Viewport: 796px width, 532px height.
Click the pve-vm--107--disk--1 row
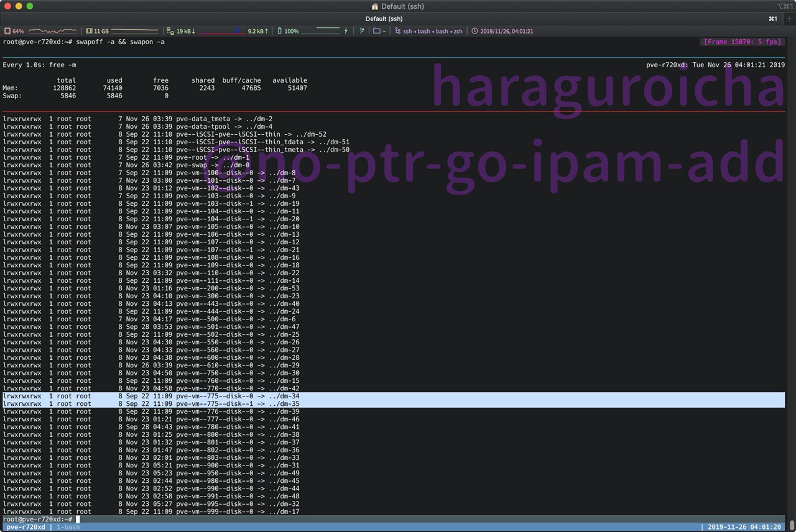tap(151, 250)
